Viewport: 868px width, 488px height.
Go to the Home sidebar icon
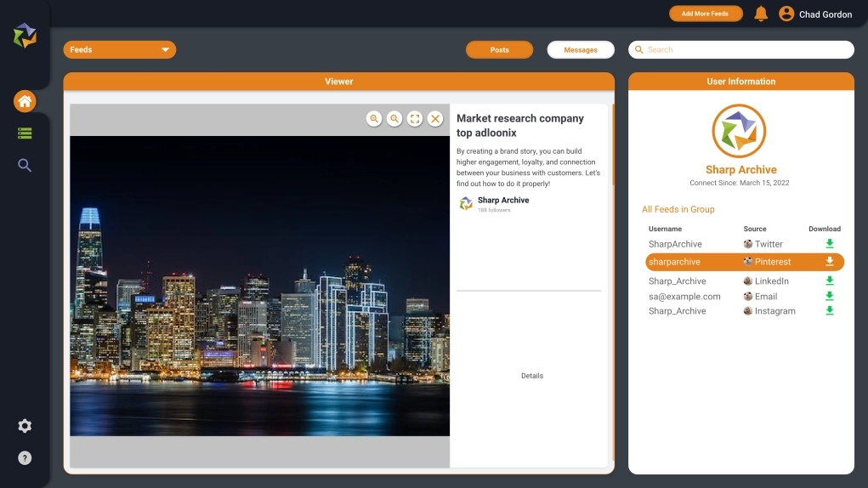[x=25, y=102]
